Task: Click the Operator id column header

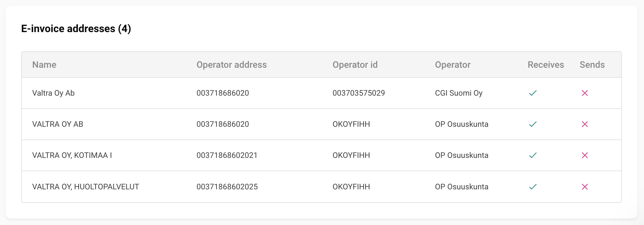Action: pyautogui.click(x=355, y=65)
